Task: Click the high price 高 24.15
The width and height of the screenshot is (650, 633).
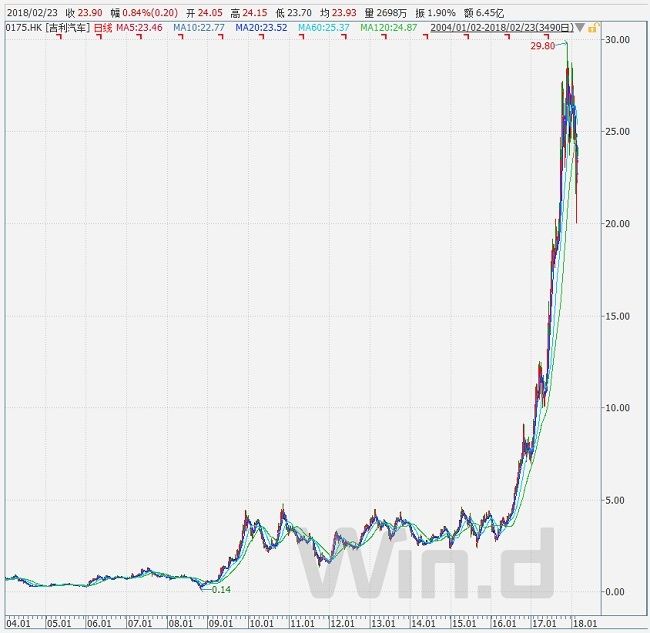Action: pyautogui.click(x=249, y=13)
